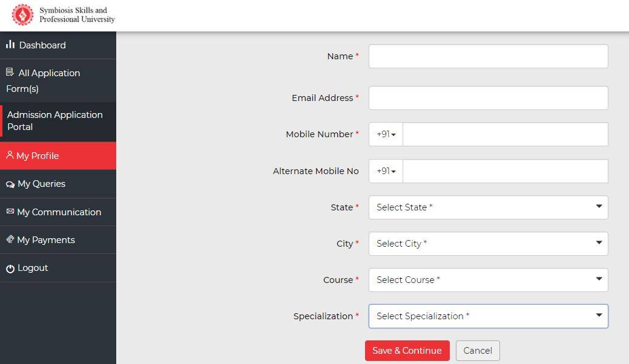Click the All Application Forms document icon
The height and width of the screenshot is (364, 629).
10,73
